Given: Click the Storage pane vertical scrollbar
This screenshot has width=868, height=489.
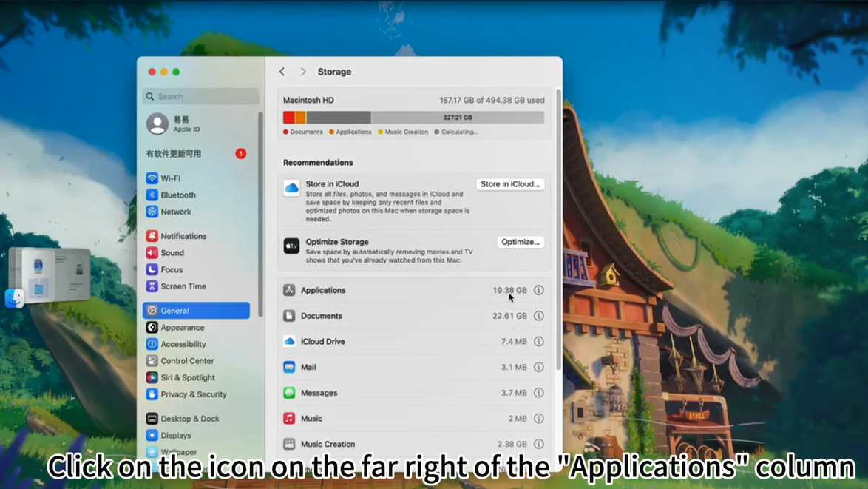Looking at the screenshot, I should [x=558, y=230].
